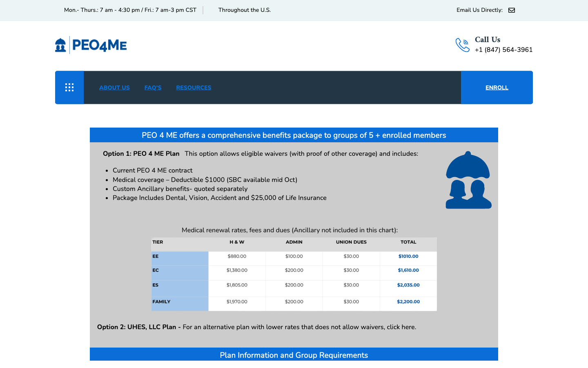Click 'Option 2: UHES, LLC Plan' label
The height and width of the screenshot is (368, 588).
pos(139,327)
